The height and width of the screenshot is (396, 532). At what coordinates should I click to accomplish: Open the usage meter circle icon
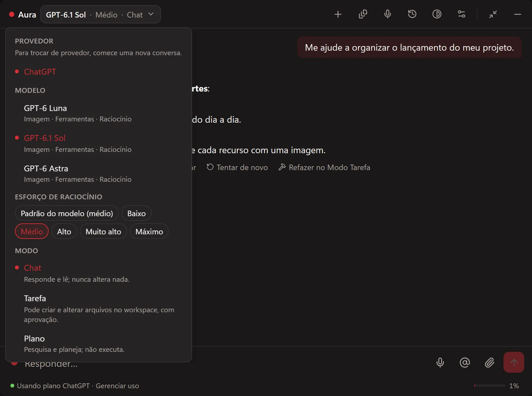coord(437,14)
